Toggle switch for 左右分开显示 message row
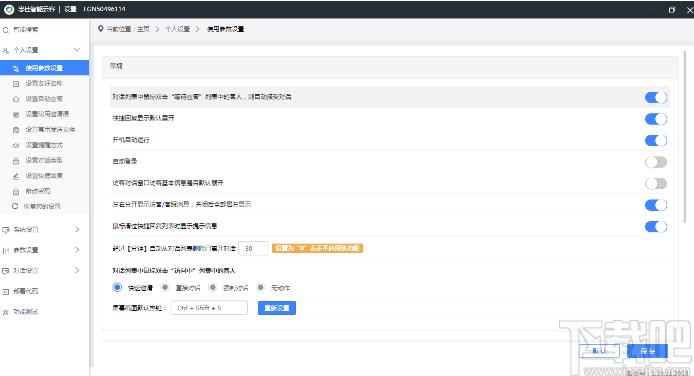 point(655,205)
